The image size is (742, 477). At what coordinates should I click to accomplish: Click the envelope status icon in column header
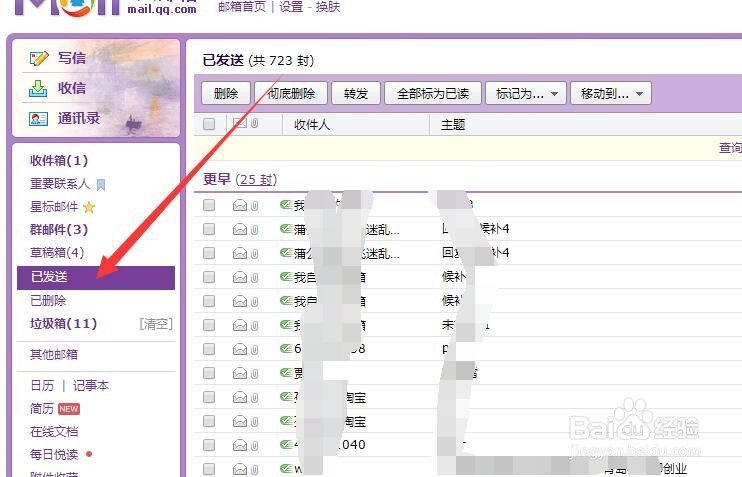point(240,124)
